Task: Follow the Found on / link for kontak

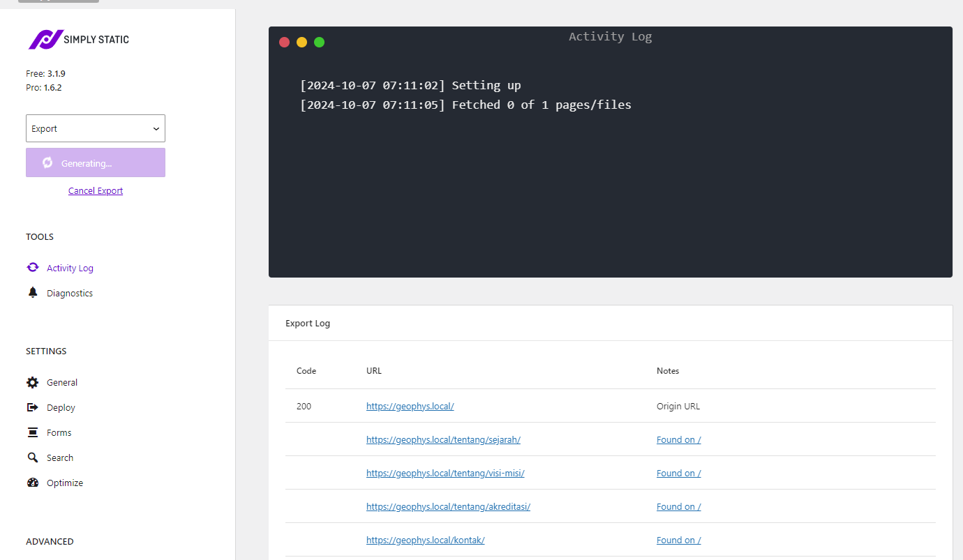Action: pos(678,540)
